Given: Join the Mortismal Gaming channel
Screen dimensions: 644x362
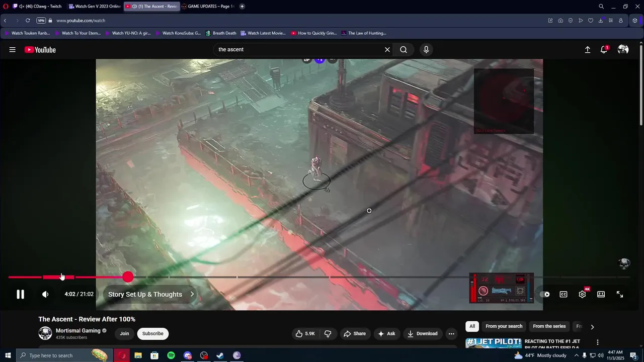Looking at the screenshot, I should coord(124,334).
